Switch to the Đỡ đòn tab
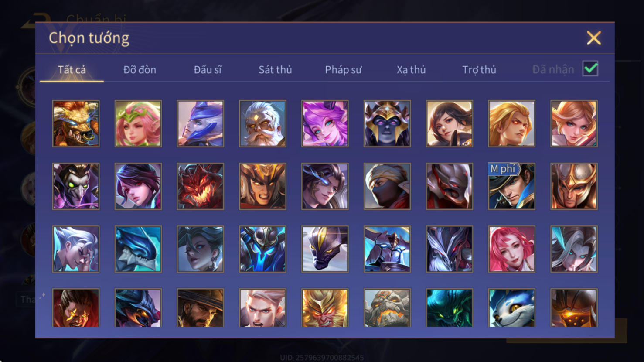Screen dimensions: 644x362 click(x=140, y=70)
